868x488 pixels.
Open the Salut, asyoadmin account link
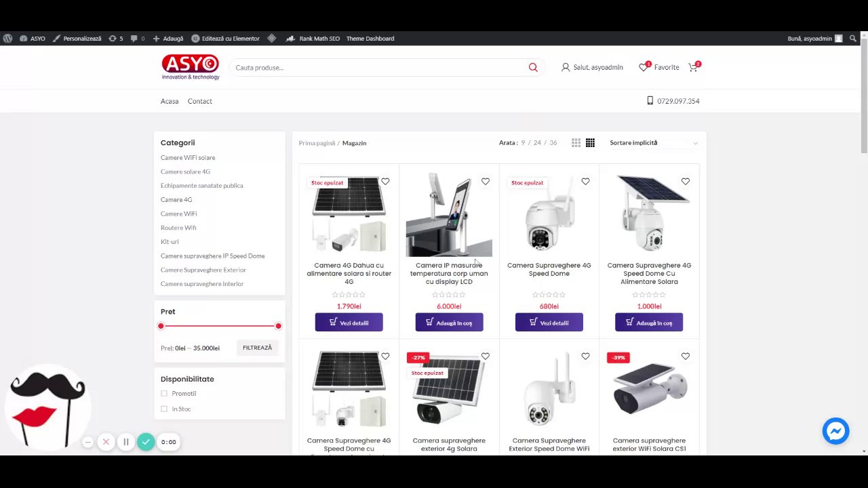pyautogui.click(x=592, y=67)
